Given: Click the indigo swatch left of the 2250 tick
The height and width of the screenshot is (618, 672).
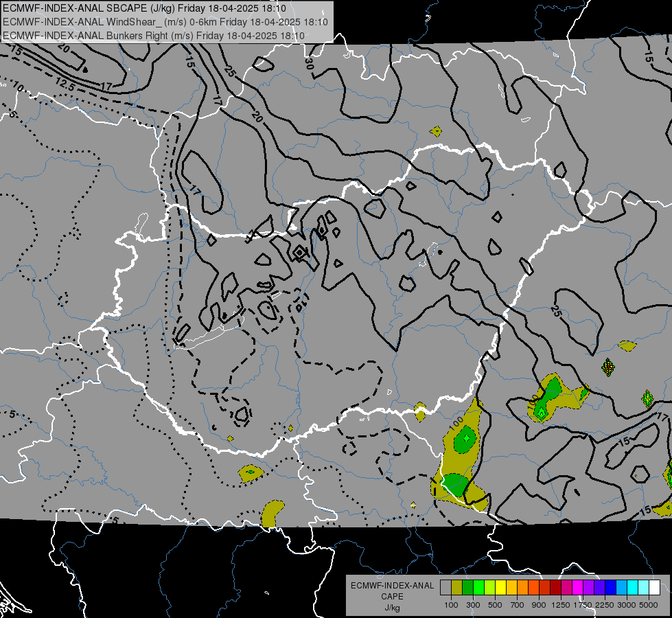Looking at the screenshot, I should click(599, 587).
